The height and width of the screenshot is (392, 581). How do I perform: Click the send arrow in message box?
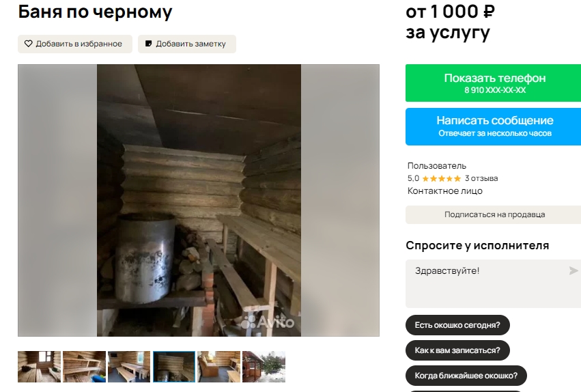pos(573,271)
